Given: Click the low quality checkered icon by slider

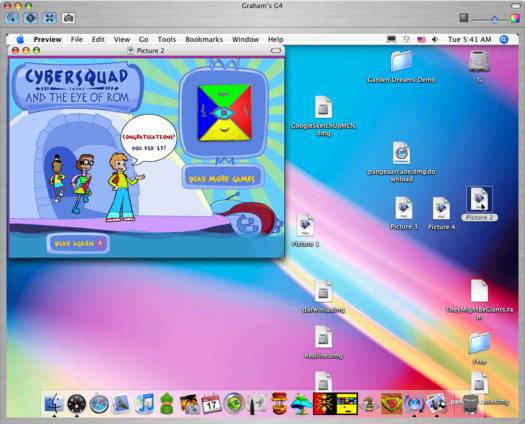Looking at the screenshot, I should (464, 17).
